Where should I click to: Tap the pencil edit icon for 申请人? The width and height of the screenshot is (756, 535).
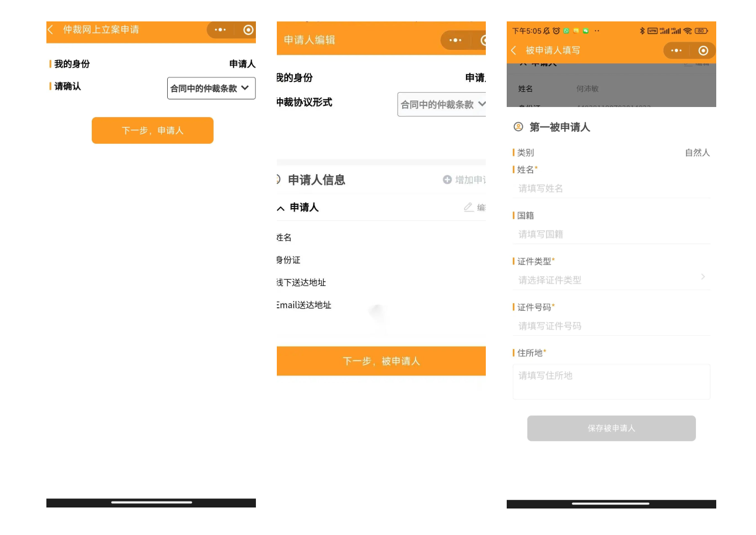coord(468,207)
